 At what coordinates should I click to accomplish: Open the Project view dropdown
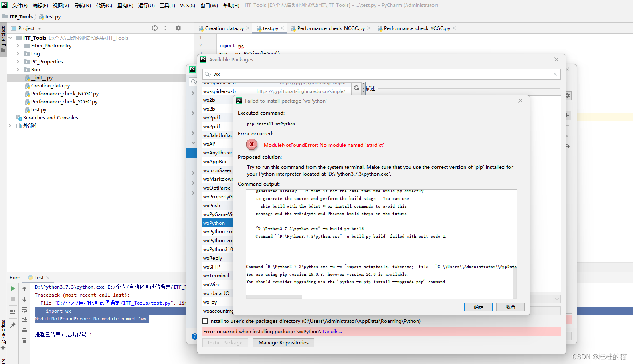[40, 28]
